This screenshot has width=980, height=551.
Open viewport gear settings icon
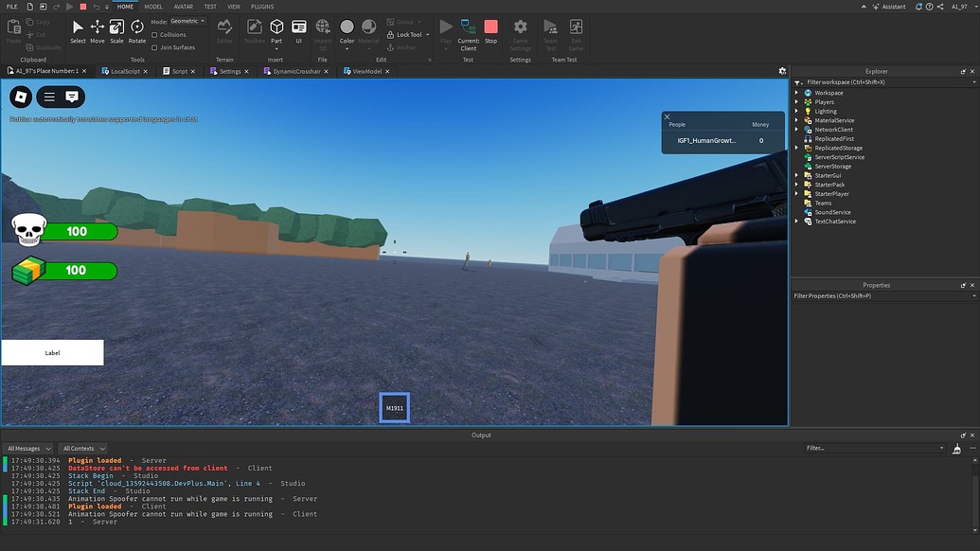[x=782, y=71]
